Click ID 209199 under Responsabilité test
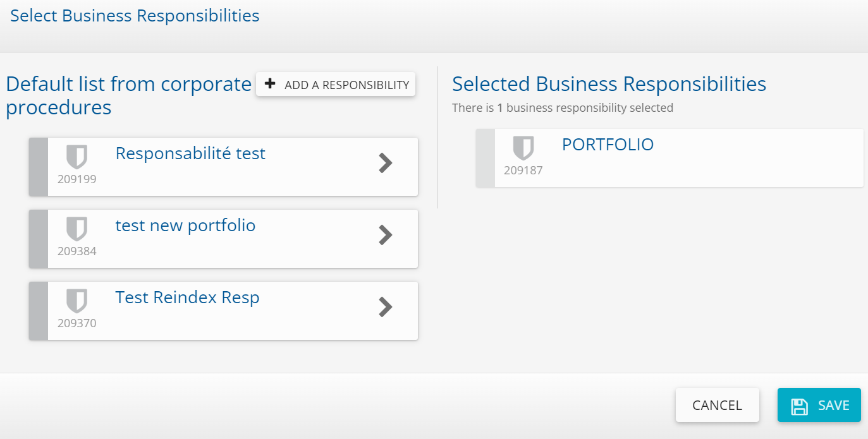868x439 pixels. 77,179
